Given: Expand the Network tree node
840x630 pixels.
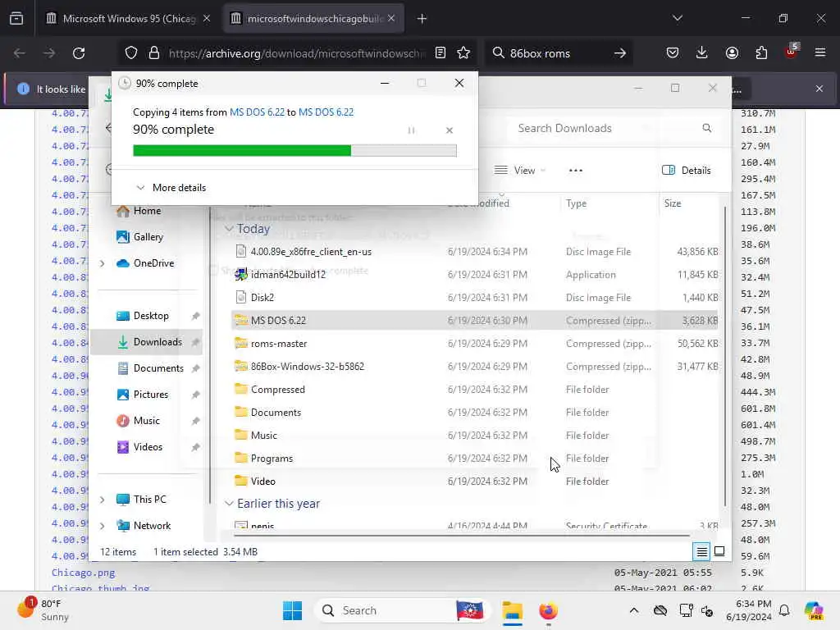Looking at the screenshot, I should click(103, 526).
